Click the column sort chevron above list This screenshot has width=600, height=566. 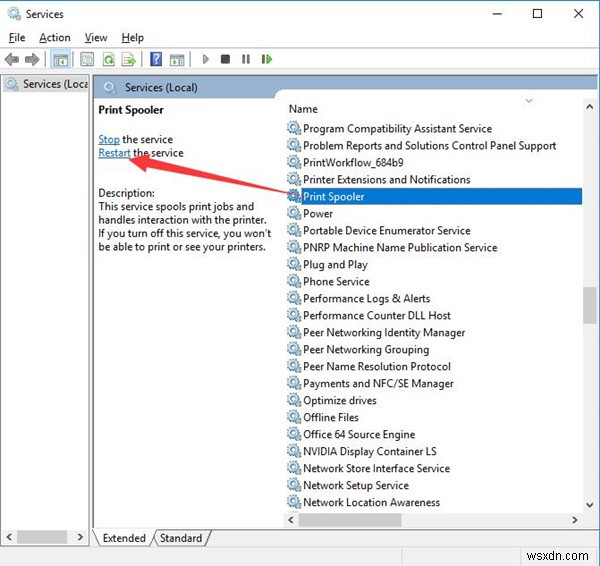529,101
